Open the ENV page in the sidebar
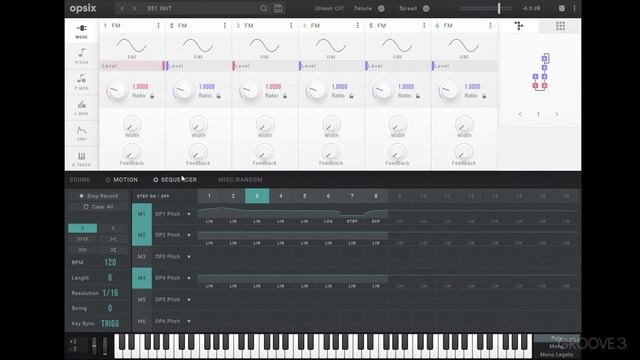 [x=82, y=133]
